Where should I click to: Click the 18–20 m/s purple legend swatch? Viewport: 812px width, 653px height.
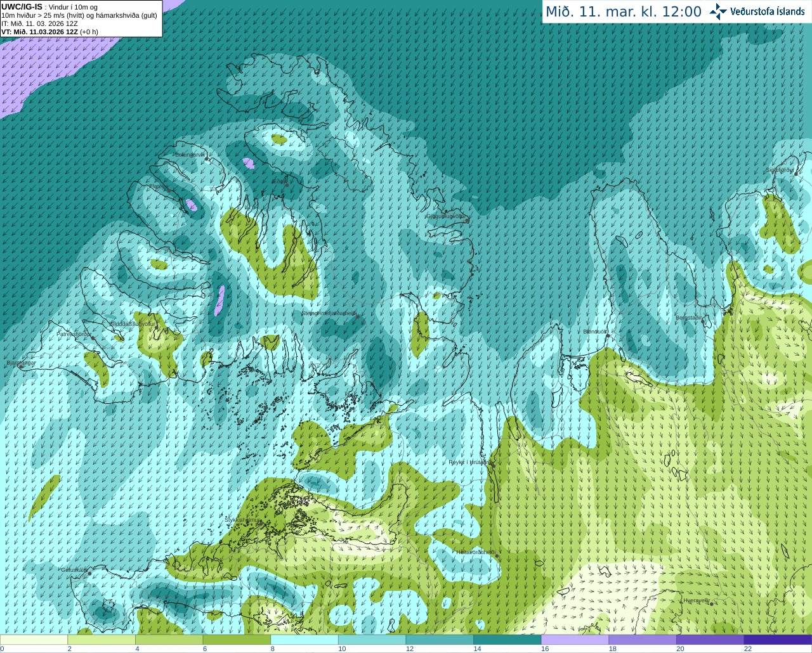643,640
